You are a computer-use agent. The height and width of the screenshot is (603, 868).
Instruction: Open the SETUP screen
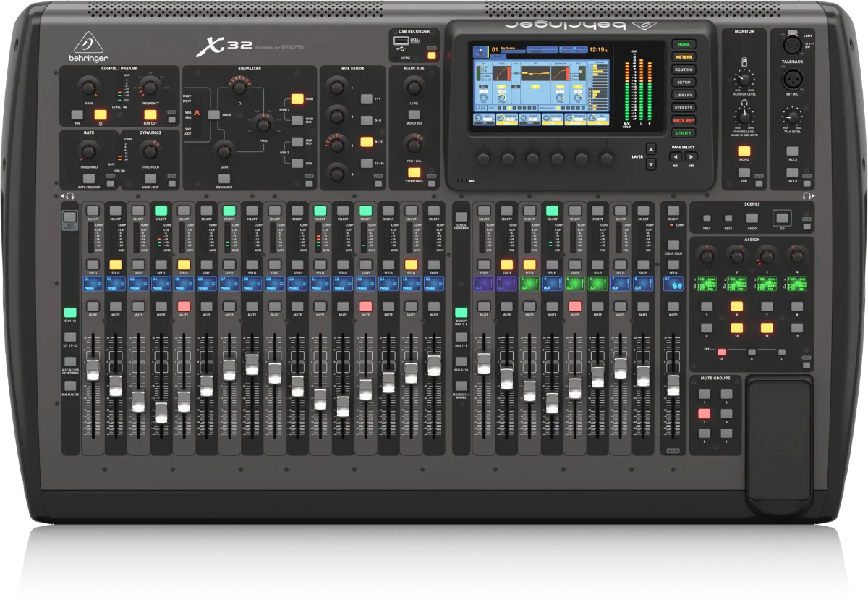pyautogui.click(x=684, y=83)
